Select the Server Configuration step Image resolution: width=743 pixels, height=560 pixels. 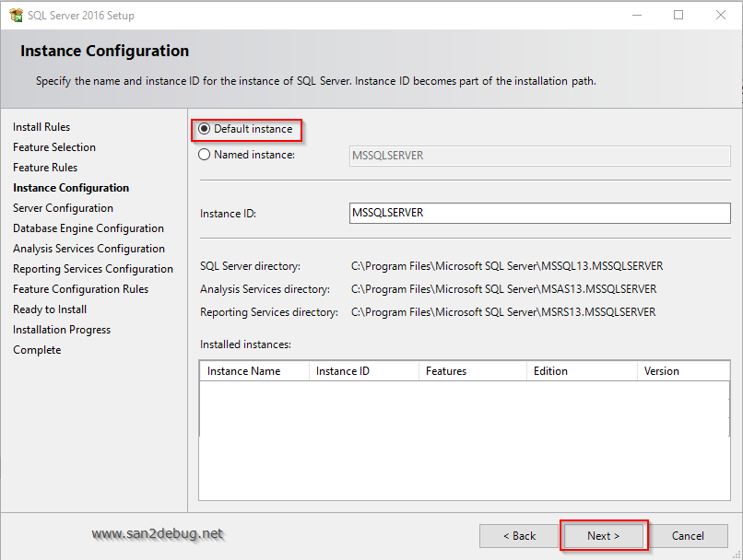[x=63, y=208]
